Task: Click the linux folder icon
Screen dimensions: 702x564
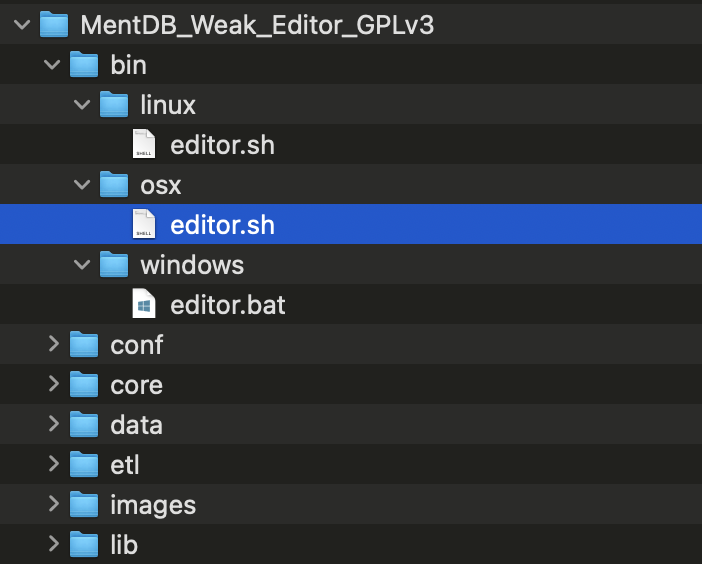Action: 114,105
